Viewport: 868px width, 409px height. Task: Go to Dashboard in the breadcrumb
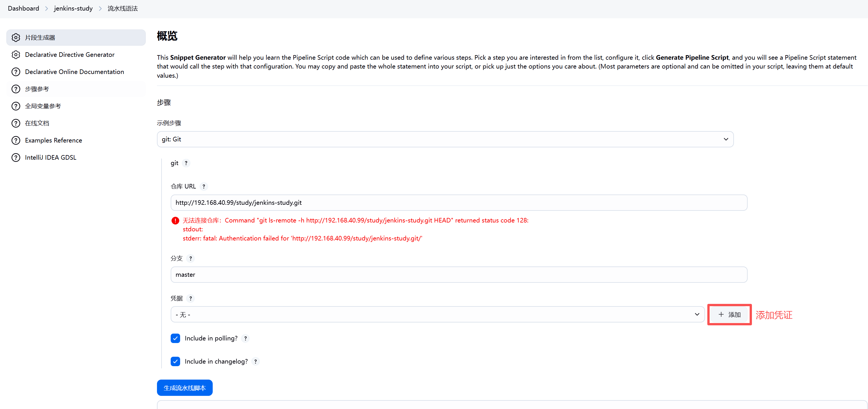[23, 8]
